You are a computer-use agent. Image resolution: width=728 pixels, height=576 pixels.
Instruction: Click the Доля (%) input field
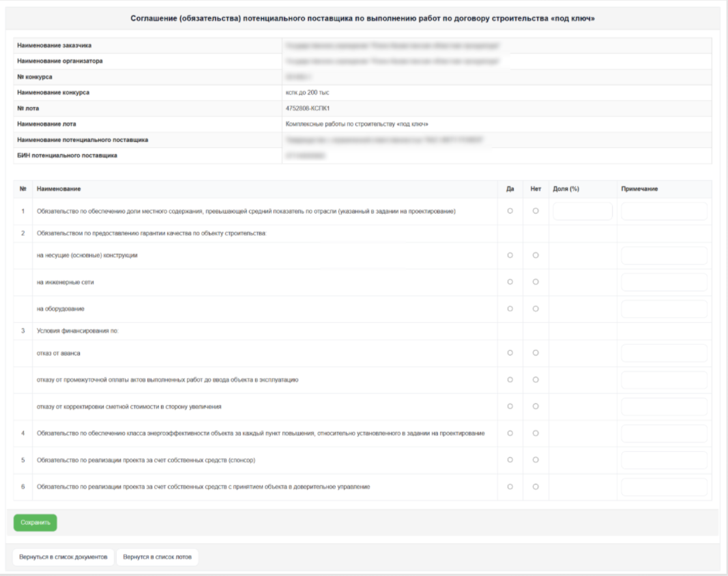[x=582, y=212]
